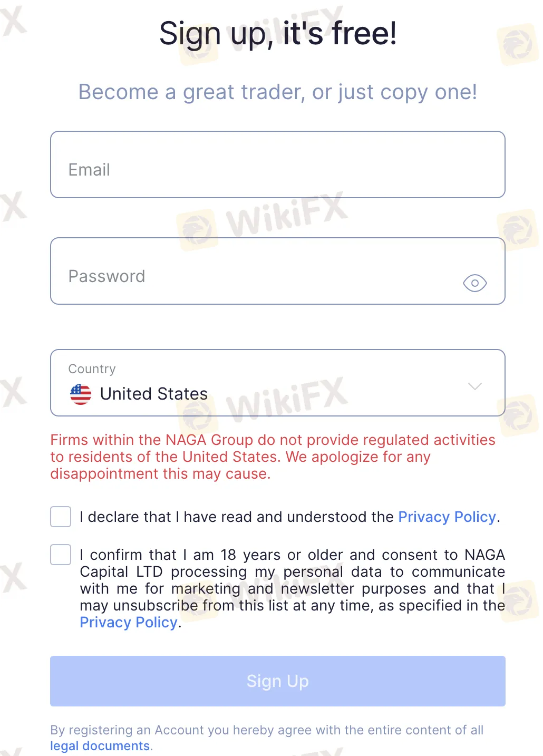543x756 pixels.
Task: Tick the 18 years or older consent checkbox
Action: point(61,555)
